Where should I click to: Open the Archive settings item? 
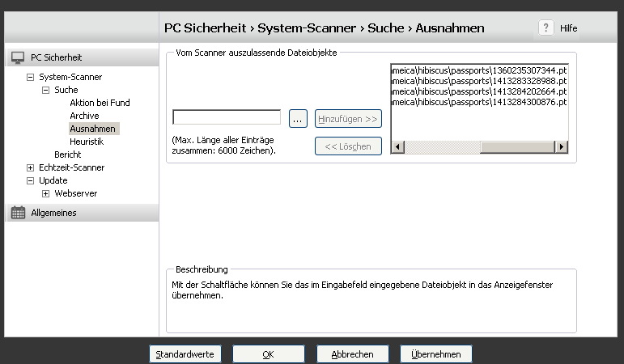(84, 116)
